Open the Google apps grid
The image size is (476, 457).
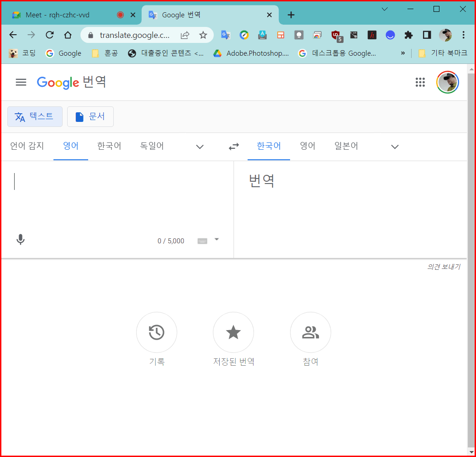pos(420,82)
